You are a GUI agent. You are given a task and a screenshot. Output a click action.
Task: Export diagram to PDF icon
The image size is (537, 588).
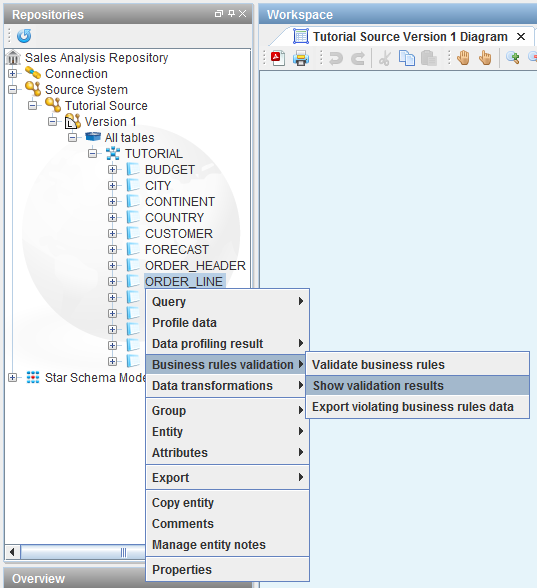pyautogui.click(x=278, y=58)
